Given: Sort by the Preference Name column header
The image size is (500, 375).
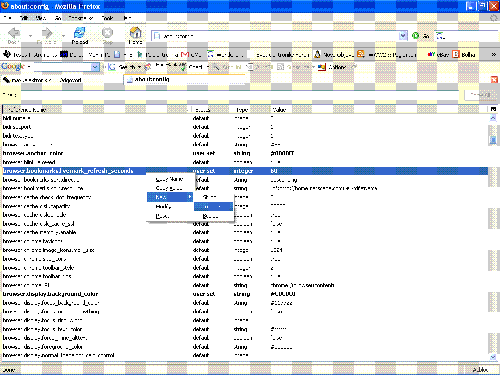Looking at the screenshot, I should [97, 109].
